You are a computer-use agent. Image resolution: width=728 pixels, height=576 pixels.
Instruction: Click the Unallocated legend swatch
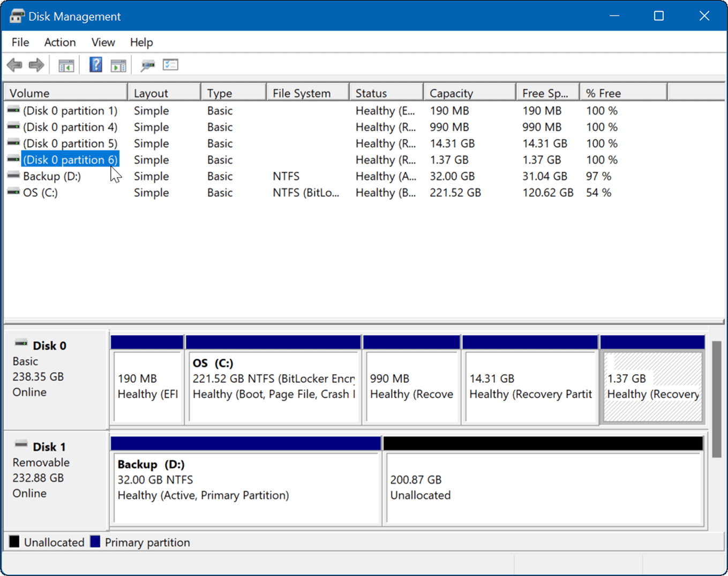[14, 542]
